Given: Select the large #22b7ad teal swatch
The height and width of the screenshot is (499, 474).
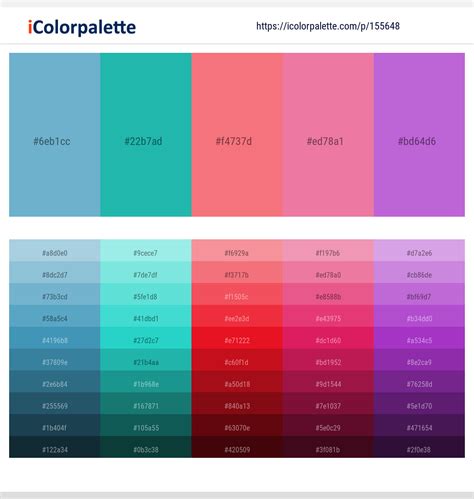Looking at the screenshot, I should click(146, 135).
